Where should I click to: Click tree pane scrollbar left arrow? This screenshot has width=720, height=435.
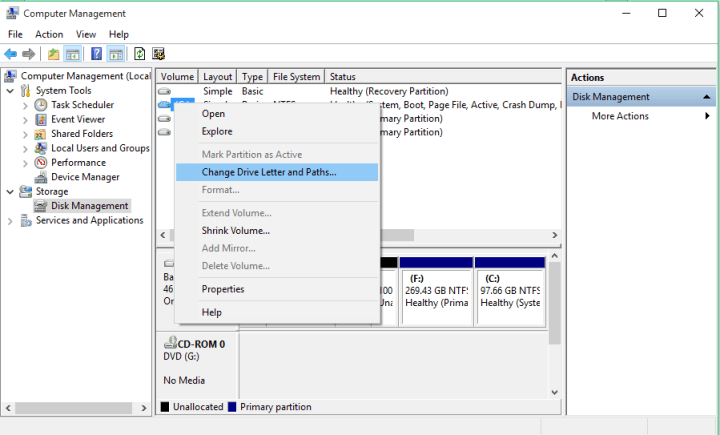pos(8,408)
